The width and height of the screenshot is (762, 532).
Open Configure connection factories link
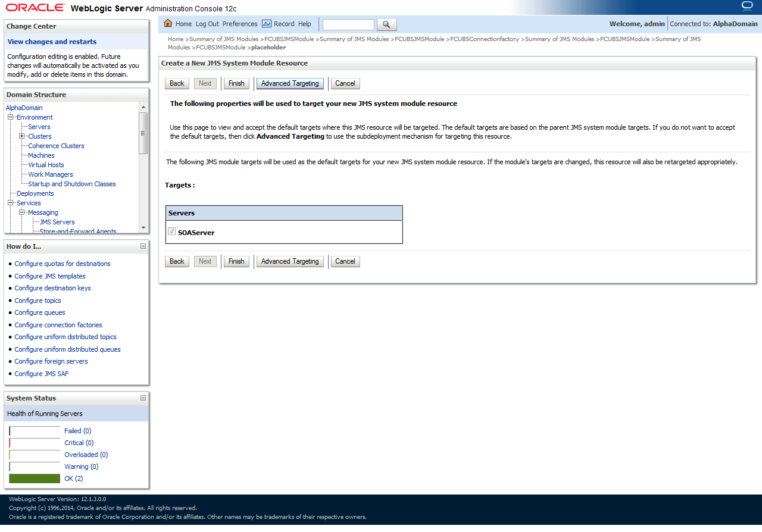[58, 325]
